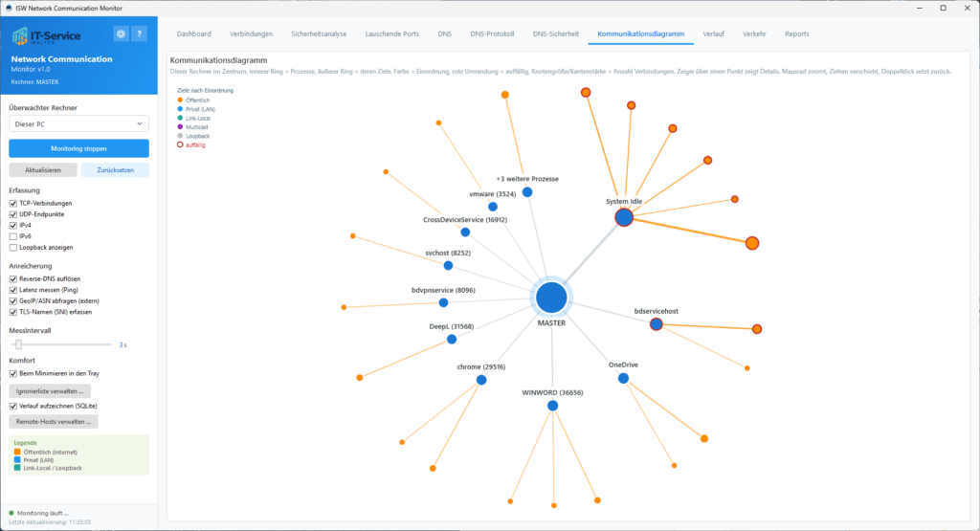The width and height of the screenshot is (980, 531).
Task: Click the orange Öffentlich legend dot
Action: [180, 100]
